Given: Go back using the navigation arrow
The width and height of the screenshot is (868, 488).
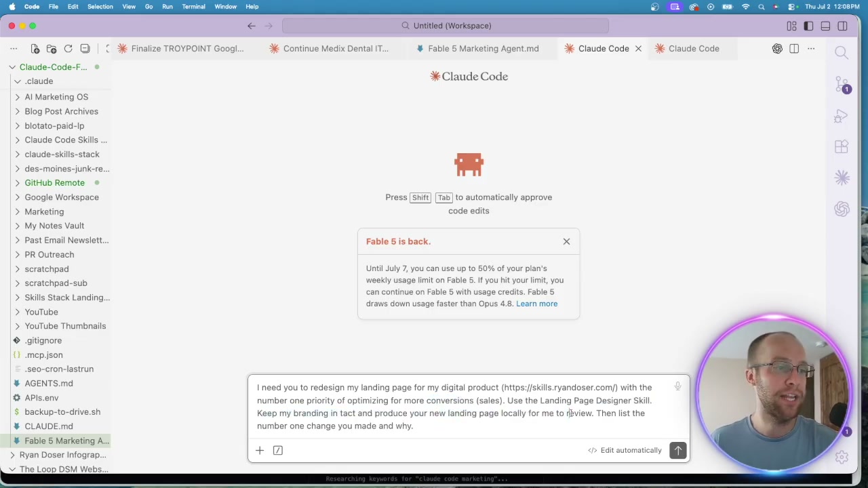Looking at the screenshot, I should click(252, 26).
